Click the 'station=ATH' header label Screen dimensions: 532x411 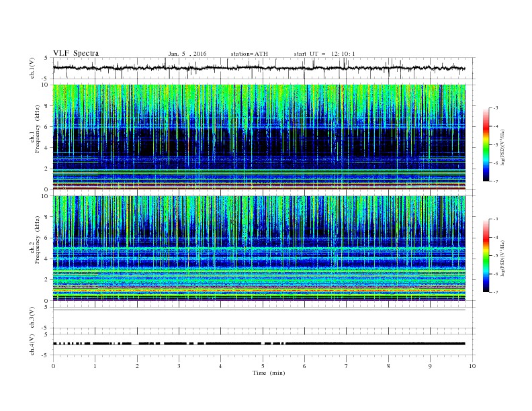click(x=249, y=54)
